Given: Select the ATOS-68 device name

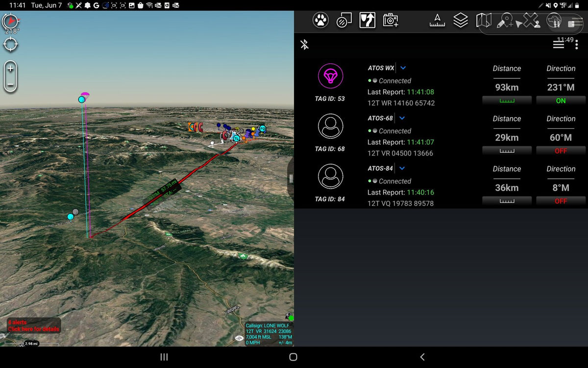Looking at the screenshot, I should 380,118.
